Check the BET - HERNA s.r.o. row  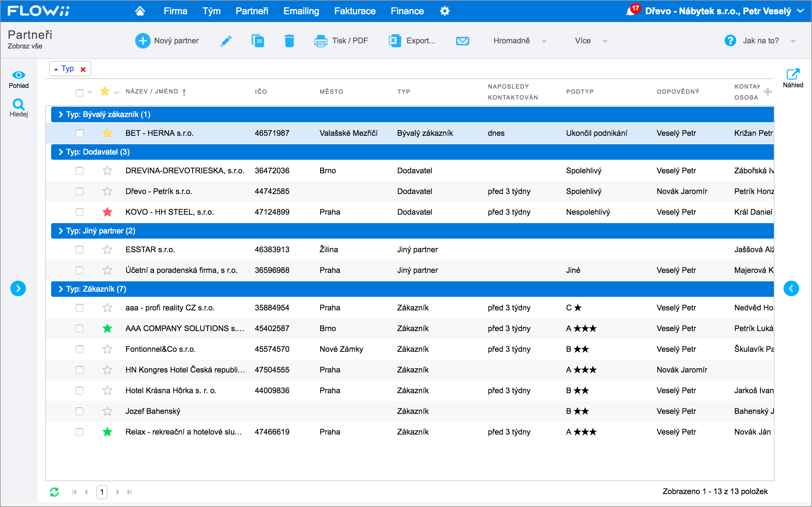tap(80, 133)
